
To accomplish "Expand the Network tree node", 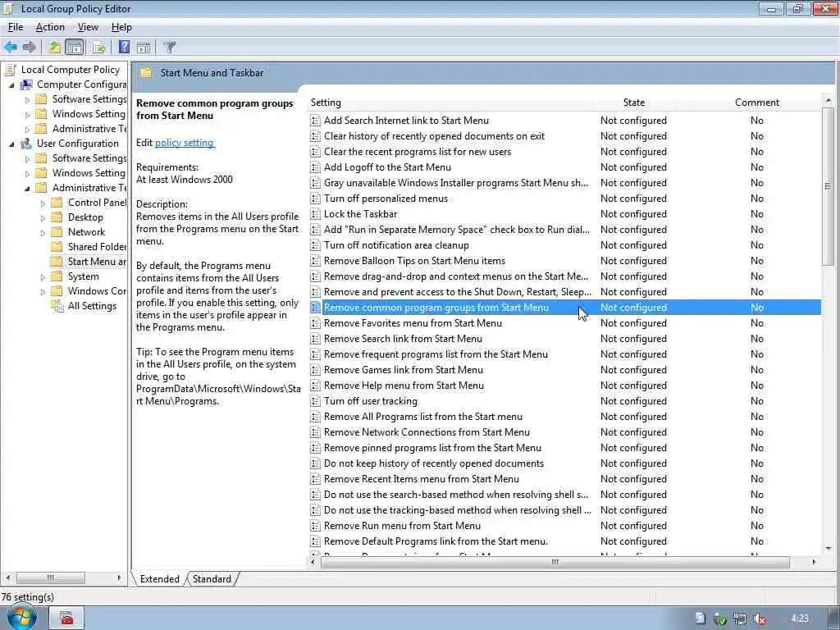I will [x=43, y=232].
